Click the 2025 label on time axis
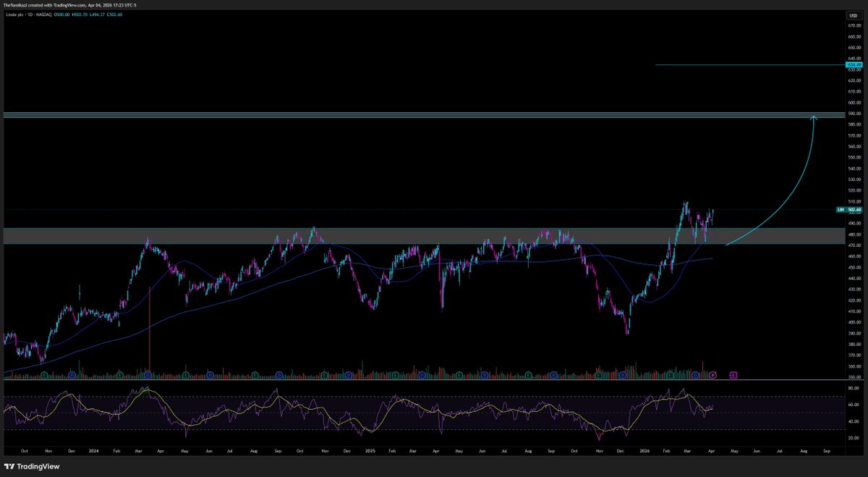Screen dimensions: 868x477 (370, 450)
